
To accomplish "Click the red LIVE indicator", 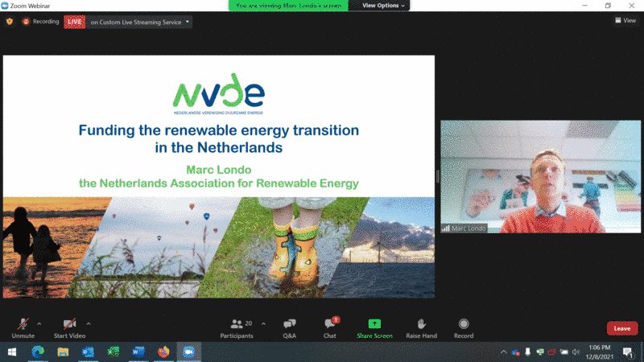I will point(76,22).
